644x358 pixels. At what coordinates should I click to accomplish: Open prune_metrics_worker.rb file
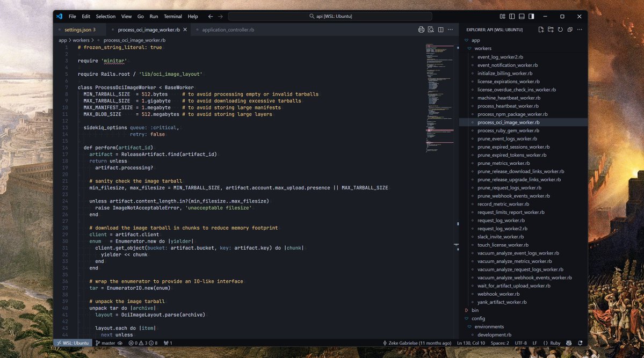pyautogui.click(x=503, y=163)
